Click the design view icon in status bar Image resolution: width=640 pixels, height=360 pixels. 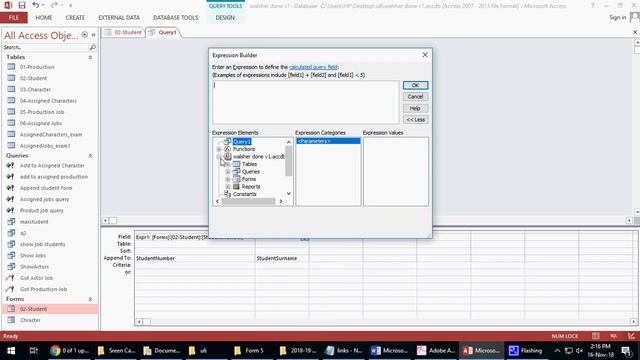(x=631, y=336)
